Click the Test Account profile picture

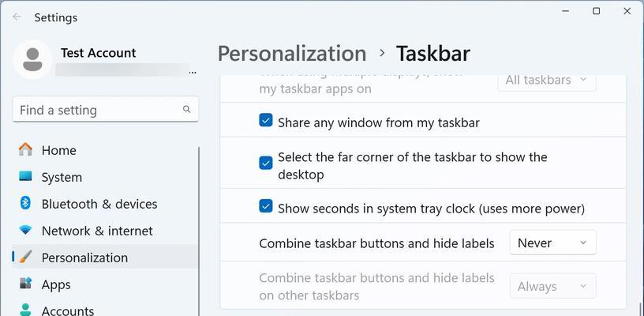[32, 59]
